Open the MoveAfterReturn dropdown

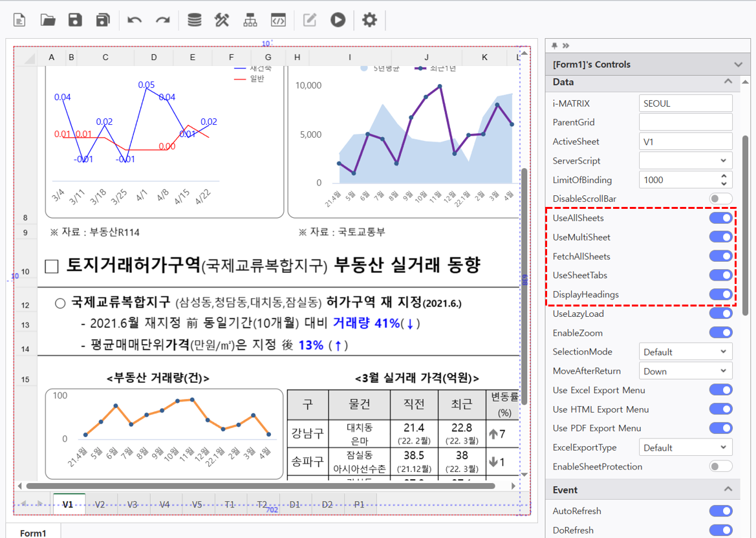[686, 371]
